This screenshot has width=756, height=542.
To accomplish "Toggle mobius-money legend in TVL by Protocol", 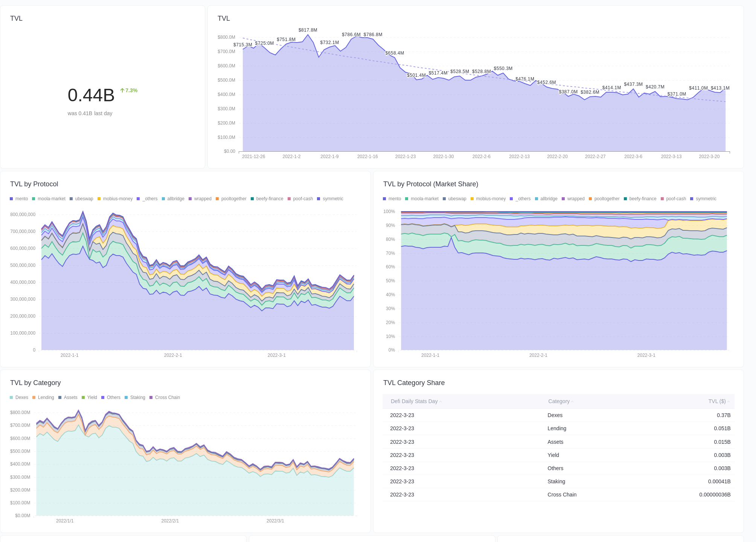I will click(x=115, y=199).
